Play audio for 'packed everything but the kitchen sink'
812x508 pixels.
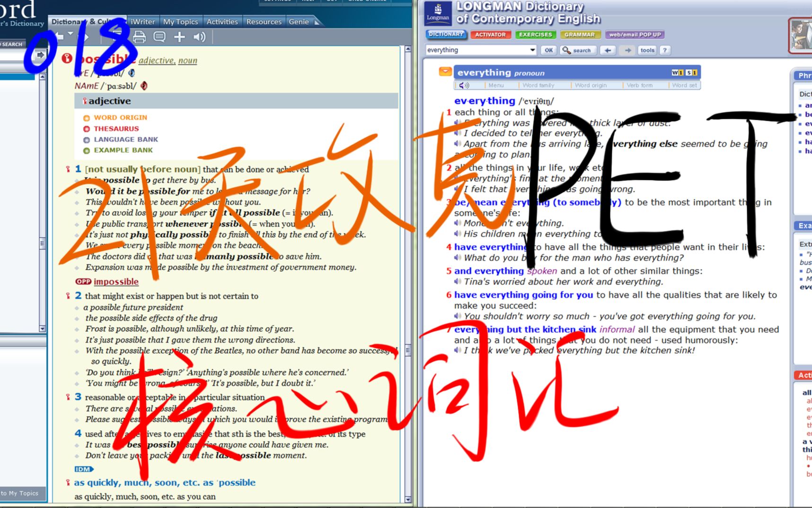(x=458, y=350)
